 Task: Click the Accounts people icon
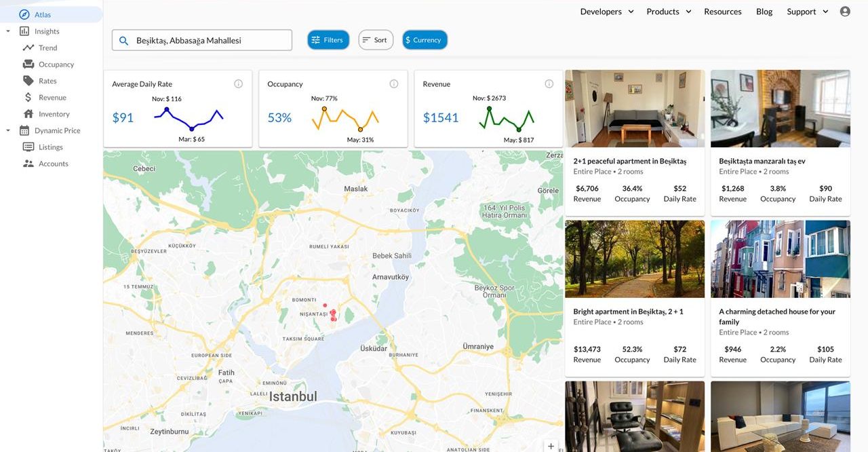[28, 163]
